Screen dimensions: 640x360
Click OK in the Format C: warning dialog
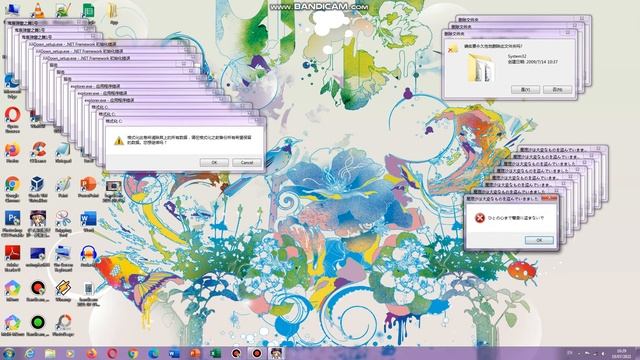214,162
